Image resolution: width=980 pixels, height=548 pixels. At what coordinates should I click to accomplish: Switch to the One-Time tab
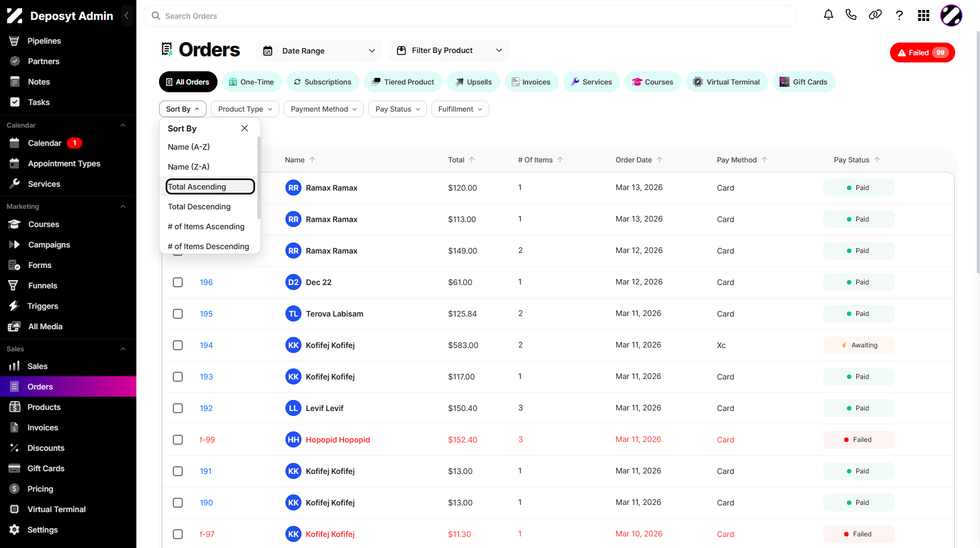(x=252, y=82)
